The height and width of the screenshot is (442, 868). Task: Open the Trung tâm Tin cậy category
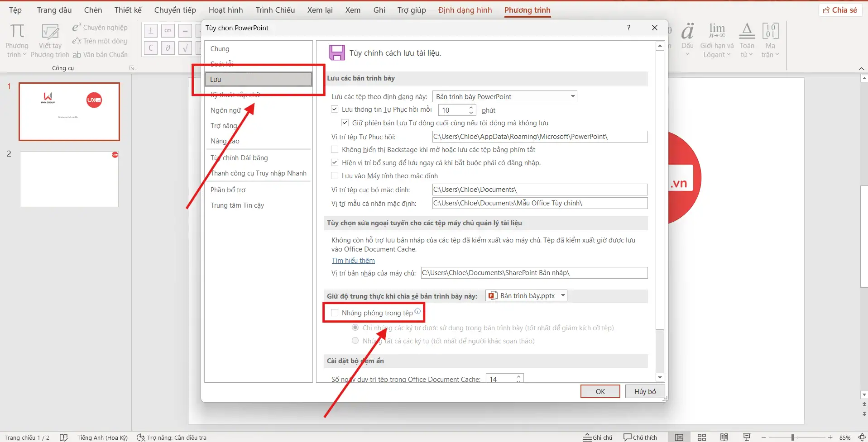[237, 205]
